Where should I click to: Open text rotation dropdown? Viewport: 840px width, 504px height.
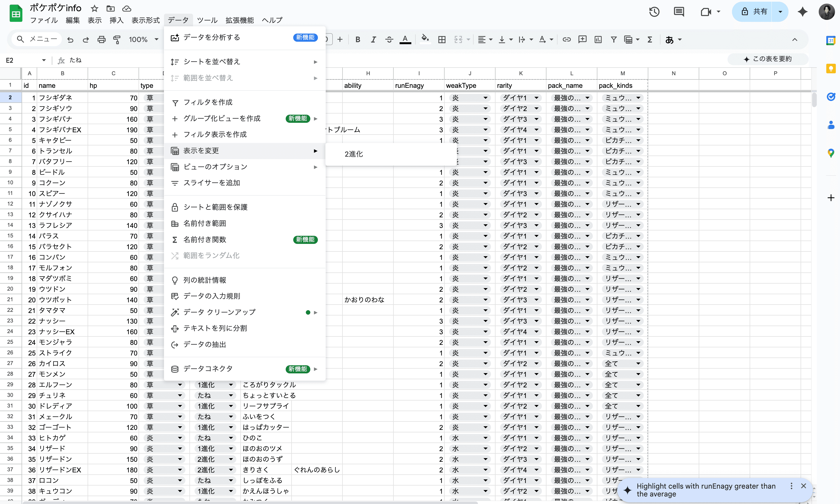point(546,40)
